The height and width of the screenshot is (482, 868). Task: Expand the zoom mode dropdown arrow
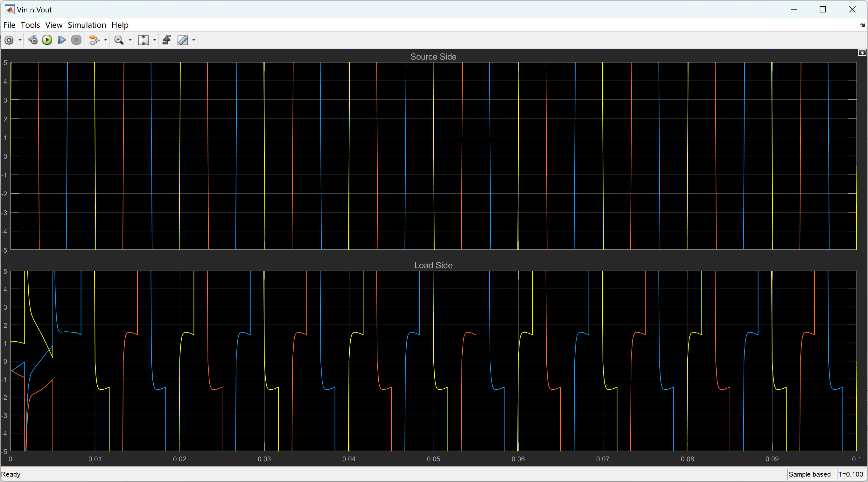click(x=130, y=40)
